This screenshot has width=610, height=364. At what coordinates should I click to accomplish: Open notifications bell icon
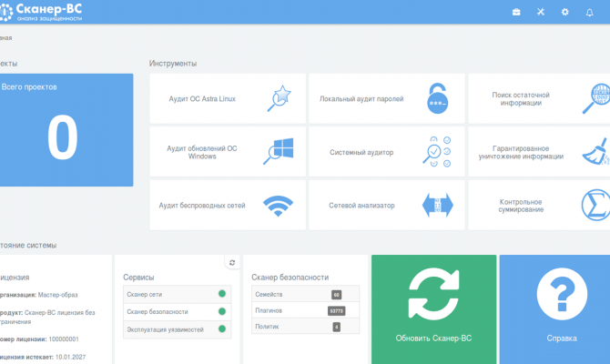589,13
